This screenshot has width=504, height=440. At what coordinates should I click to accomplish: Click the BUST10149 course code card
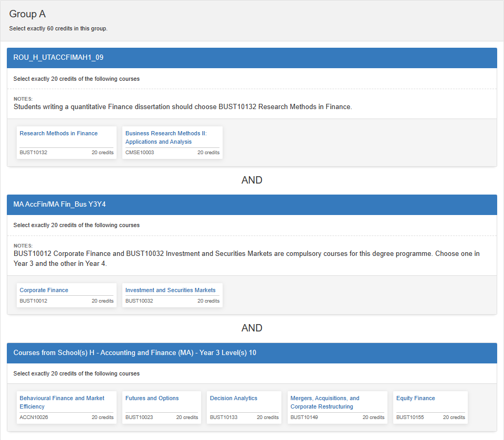337,407
